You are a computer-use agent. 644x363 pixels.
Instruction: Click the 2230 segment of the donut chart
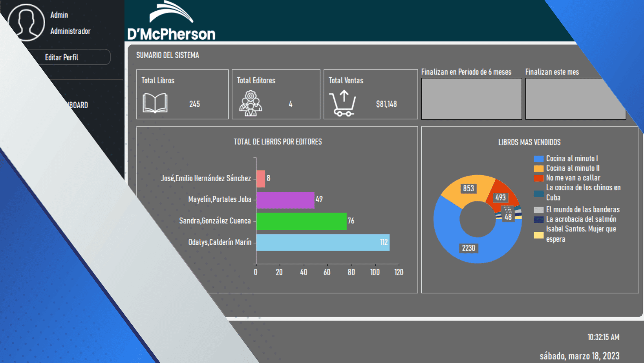(x=468, y=248)
